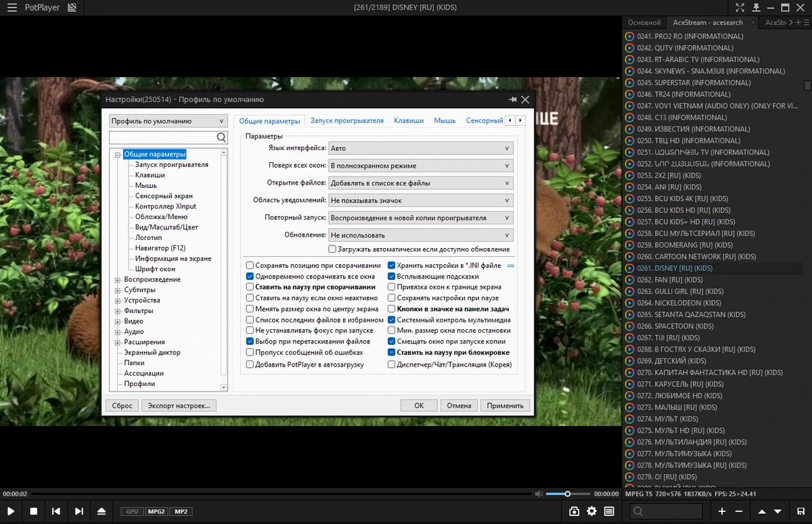
Task: Toggle the playlist panel icon
Action: click(610, 511)
